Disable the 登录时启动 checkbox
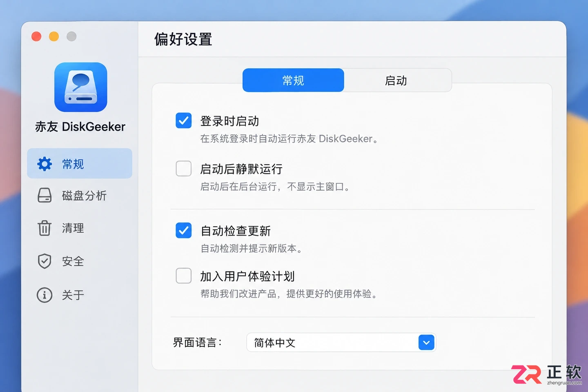This screenshot has width=588, height=392. point(184,120)
